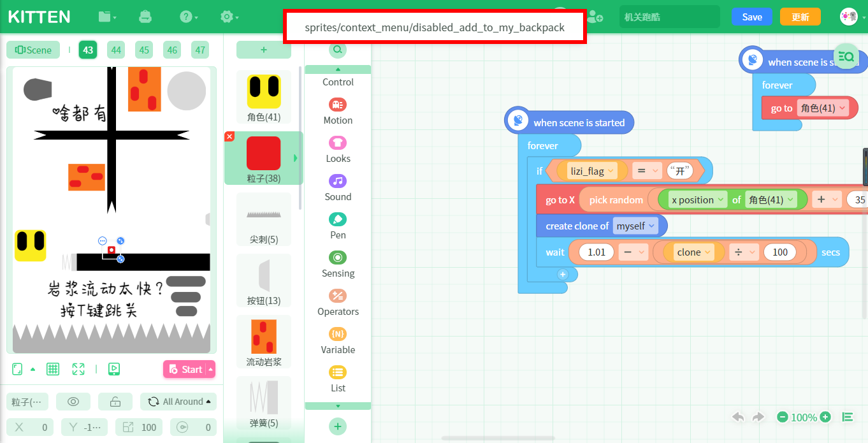
Task: Click the sprite size field 100
Action: pyautogui.click(x=139, y=427)
